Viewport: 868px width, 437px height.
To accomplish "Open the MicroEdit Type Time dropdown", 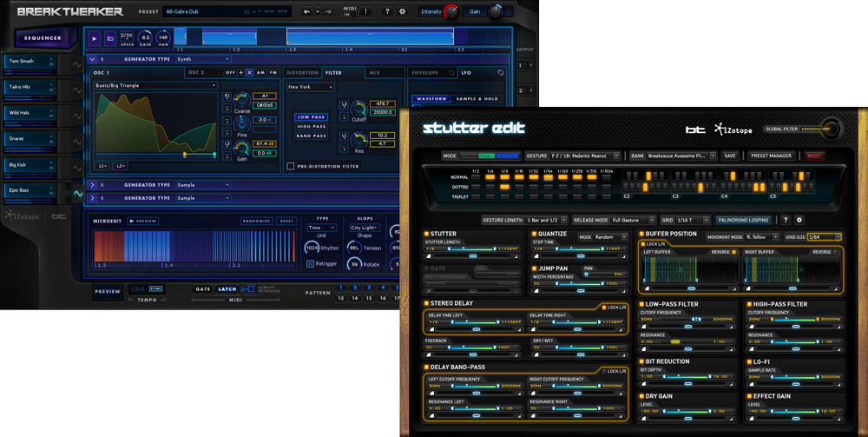I will [322, 228].
